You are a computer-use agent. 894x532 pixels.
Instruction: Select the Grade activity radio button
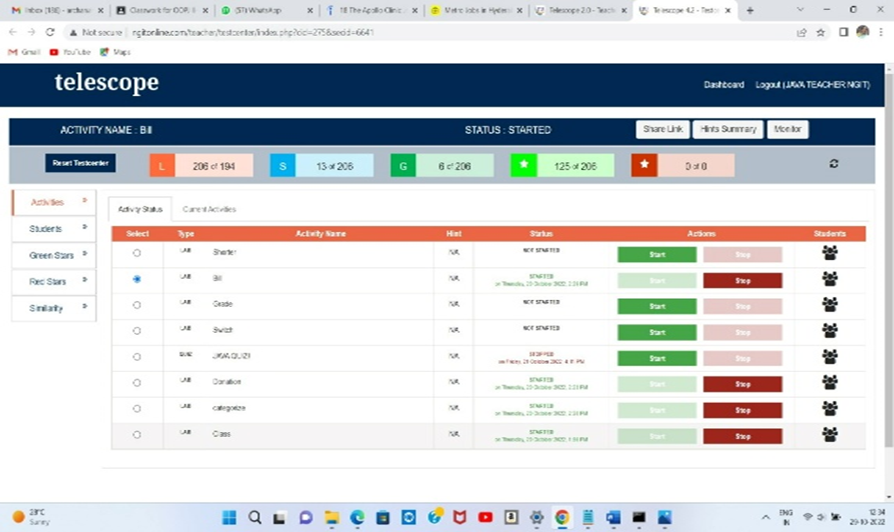[x=137, y=305]
